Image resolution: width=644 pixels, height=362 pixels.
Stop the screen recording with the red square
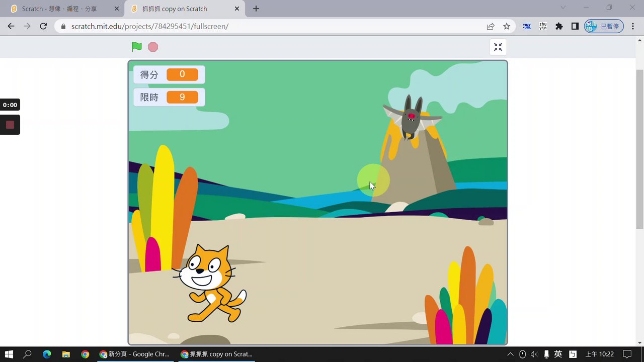pos(10,125)
